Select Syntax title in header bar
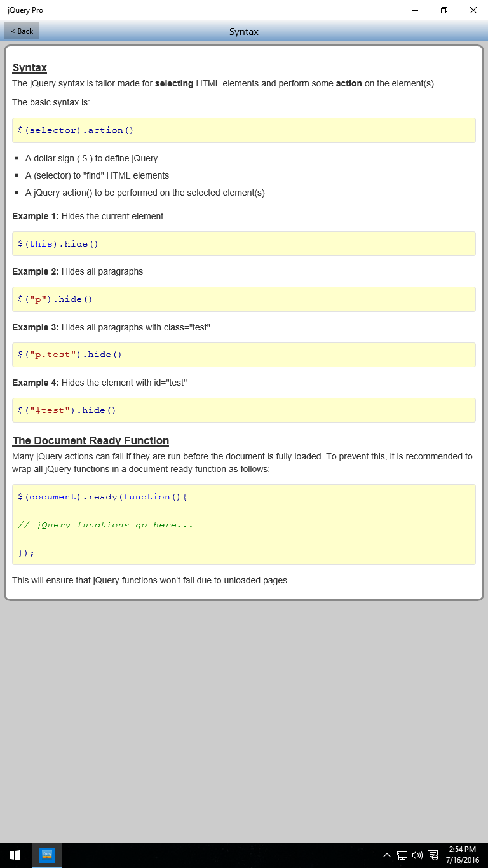 [244, 32]
